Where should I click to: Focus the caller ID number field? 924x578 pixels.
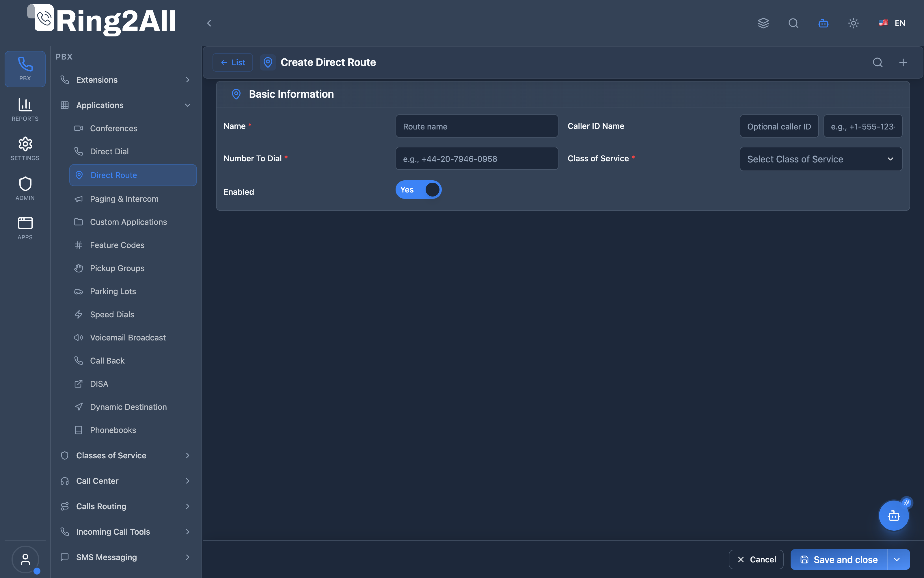(x=863, y=126)
